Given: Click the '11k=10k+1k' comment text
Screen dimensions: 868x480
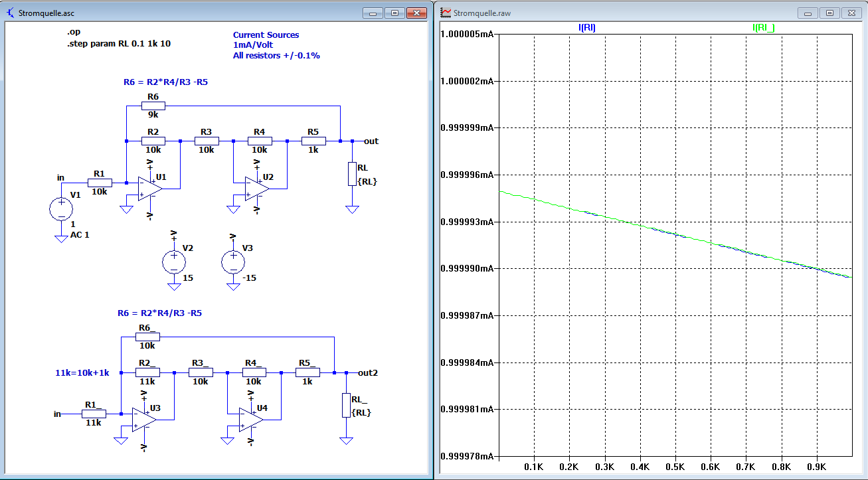Looking at the screenshot, I should [82, 373].
